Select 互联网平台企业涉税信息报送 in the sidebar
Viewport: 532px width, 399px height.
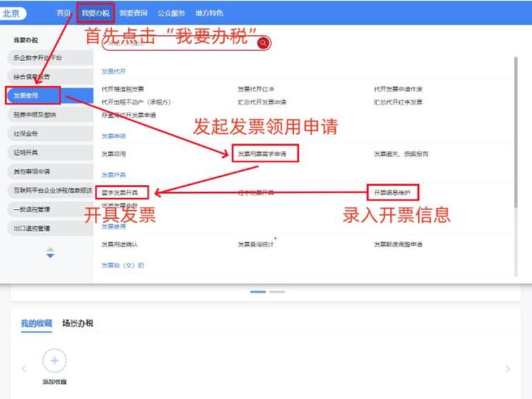(51, 191)
